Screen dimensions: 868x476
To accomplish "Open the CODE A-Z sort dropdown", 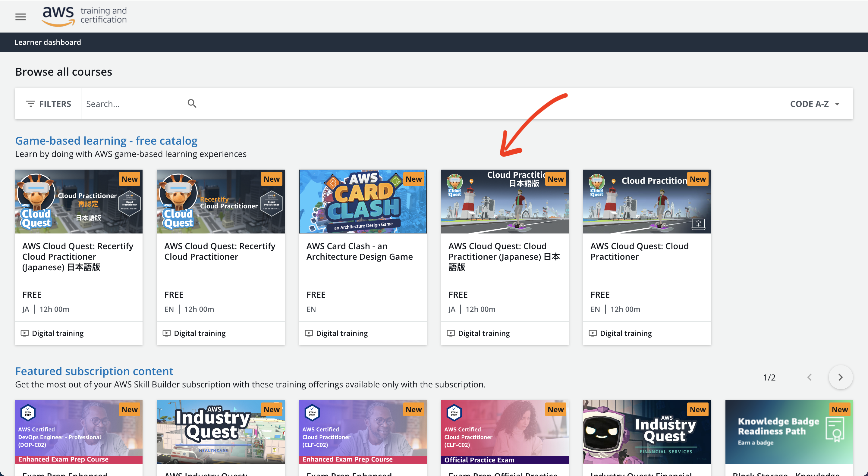I will [815, 104].
